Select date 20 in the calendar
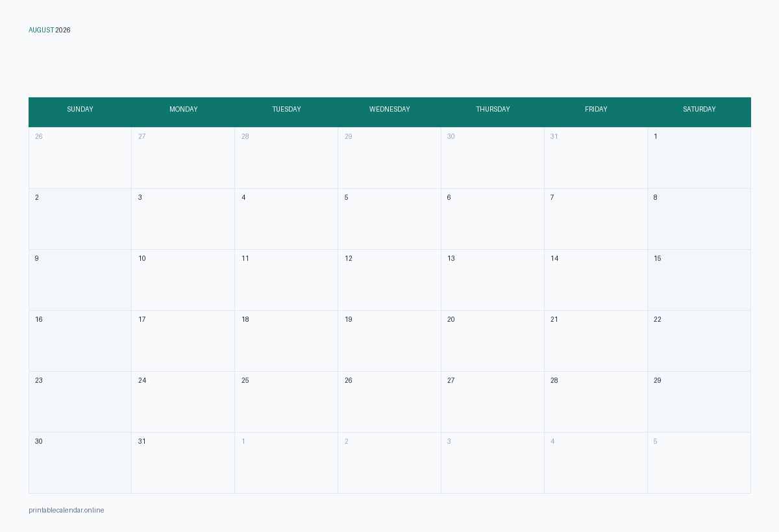Image resolution: width=779 pixels, height=532 pixels. click(493, 341)
